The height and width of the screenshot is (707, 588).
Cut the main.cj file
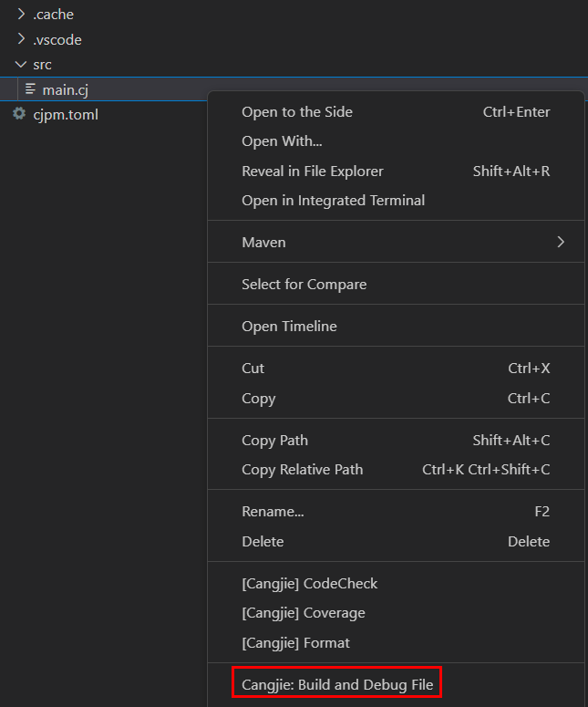(x=253, y=369)
